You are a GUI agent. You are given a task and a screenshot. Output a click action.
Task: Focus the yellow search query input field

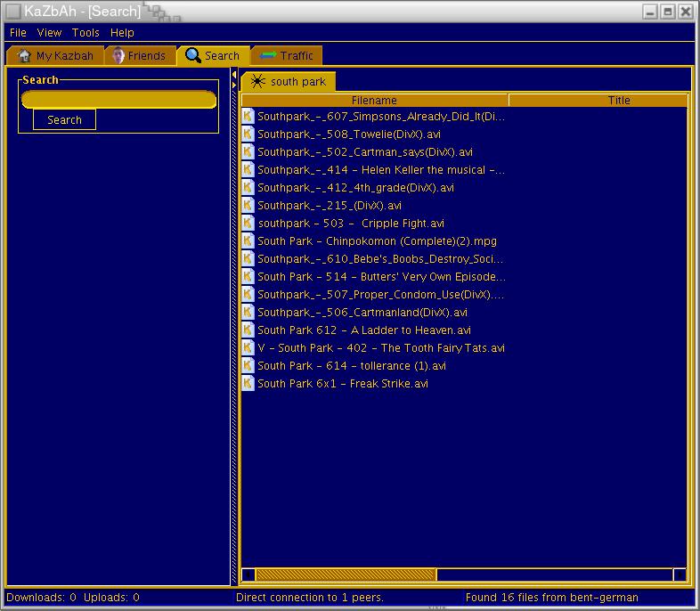tap(118, 100)
